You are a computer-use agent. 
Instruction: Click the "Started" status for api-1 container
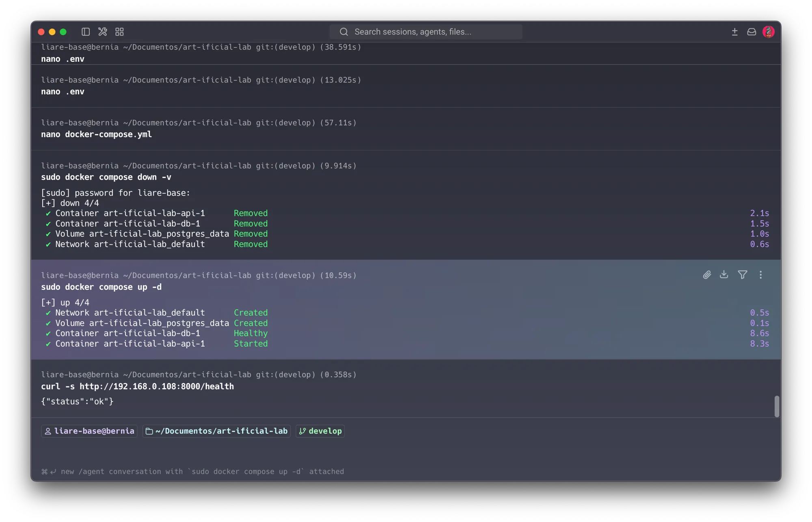251,344
